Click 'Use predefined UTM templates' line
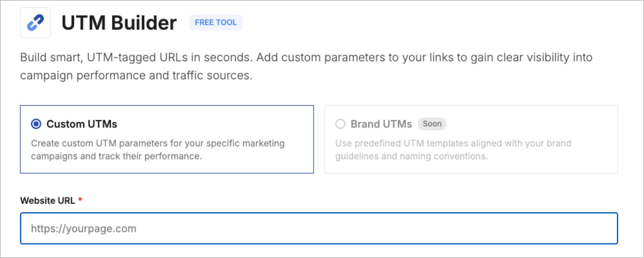The height and width of the screenshot is (258, 644). (453, 143)
